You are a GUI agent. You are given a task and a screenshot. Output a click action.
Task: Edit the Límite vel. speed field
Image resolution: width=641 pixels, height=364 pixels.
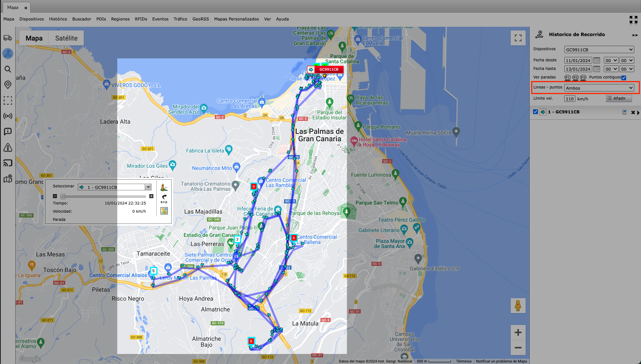coord(570,99)
